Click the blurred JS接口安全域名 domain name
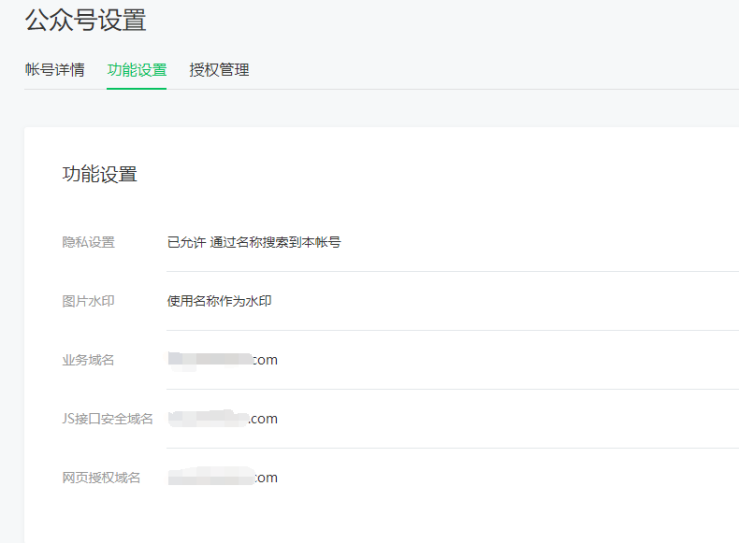The height and width of the screenshot is (544, 739). pyautogui.click(x=207, y=418)
